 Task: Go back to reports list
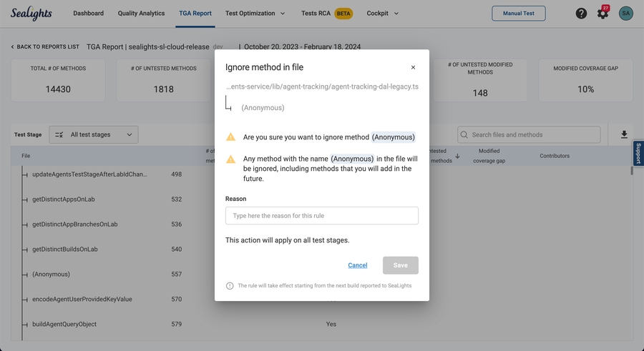click(44, 47)
